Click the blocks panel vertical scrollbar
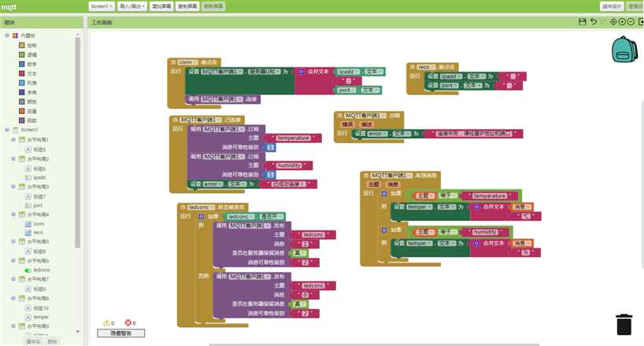 pos(78,142)
